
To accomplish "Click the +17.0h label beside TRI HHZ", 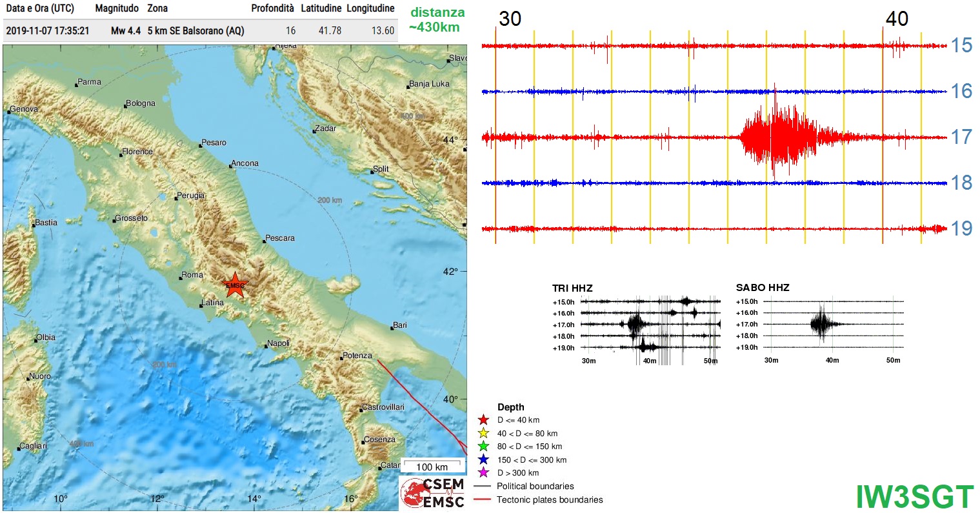I will click(563, 325).
